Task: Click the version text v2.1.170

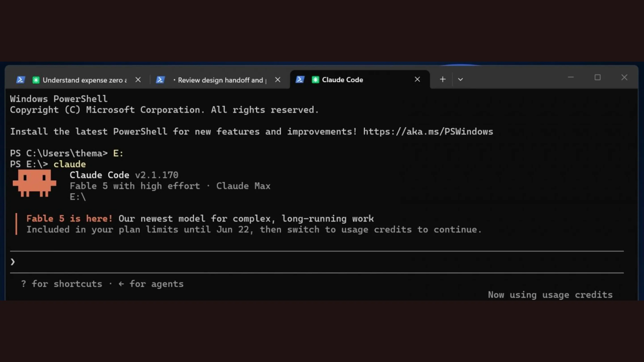Action: [157, 175]
